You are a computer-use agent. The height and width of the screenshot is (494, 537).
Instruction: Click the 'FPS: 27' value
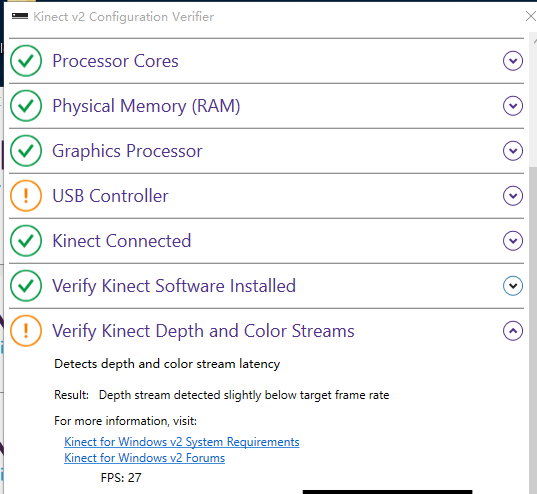121,478
